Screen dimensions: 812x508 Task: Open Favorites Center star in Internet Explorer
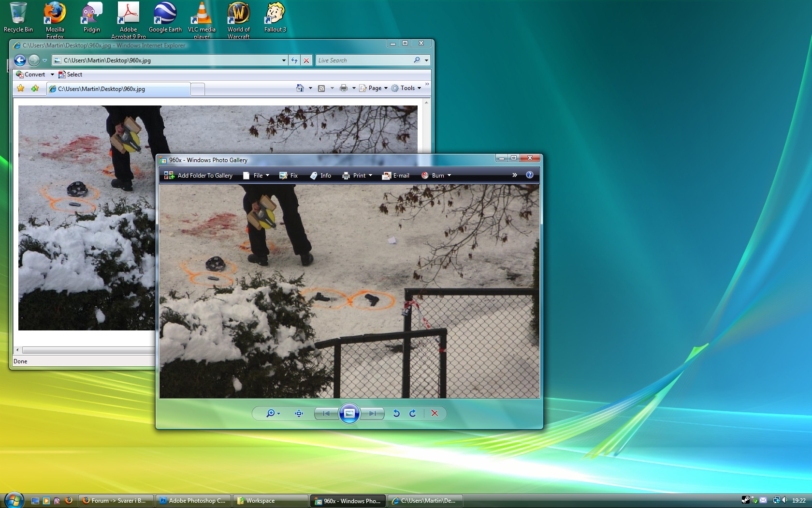[x=21, y=89]
